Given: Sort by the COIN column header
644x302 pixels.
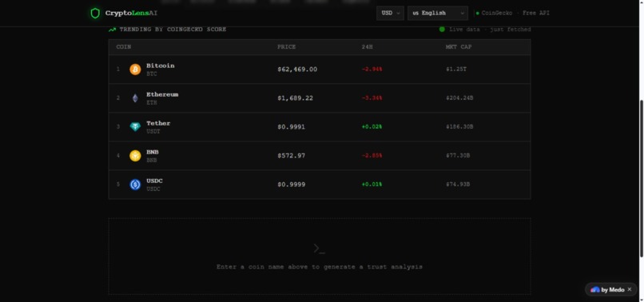Looking at the screenshot, I should pos(124,47).
